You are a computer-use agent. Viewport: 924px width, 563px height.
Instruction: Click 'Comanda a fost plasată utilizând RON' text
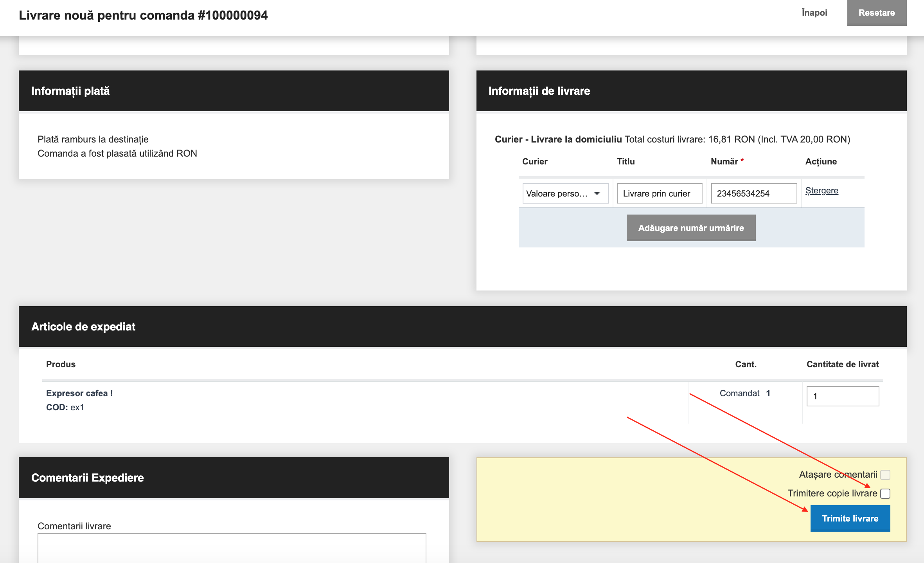click(x=117, y=153)
